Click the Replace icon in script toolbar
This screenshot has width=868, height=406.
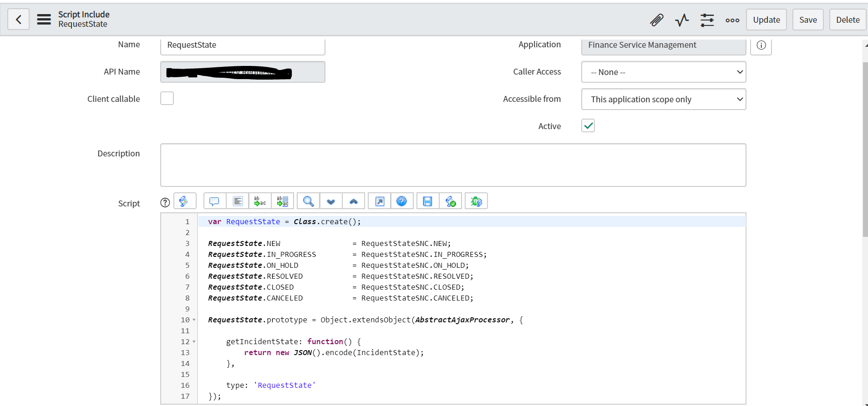[260, 201]
